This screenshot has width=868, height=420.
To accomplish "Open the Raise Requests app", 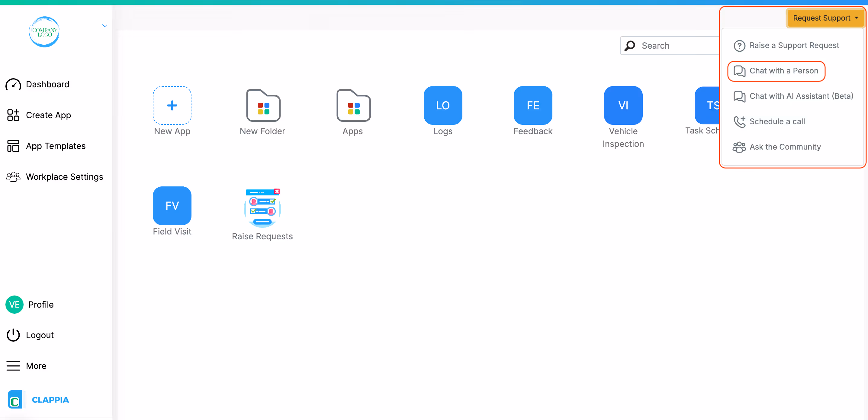I will tap(262, 208).
